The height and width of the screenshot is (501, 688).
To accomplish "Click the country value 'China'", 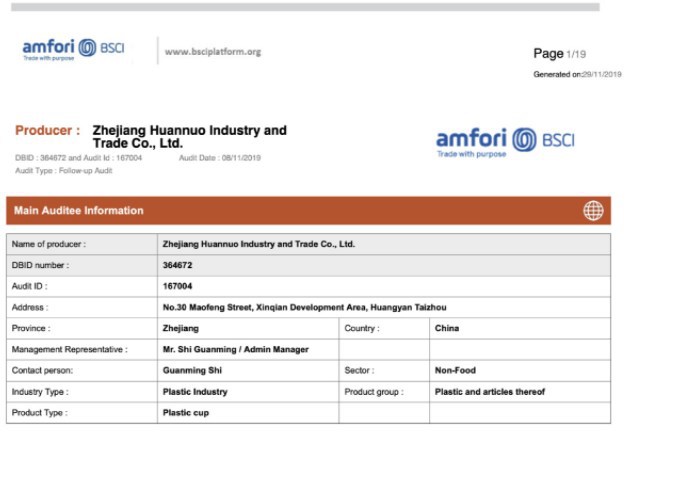I will click(447, 328).
